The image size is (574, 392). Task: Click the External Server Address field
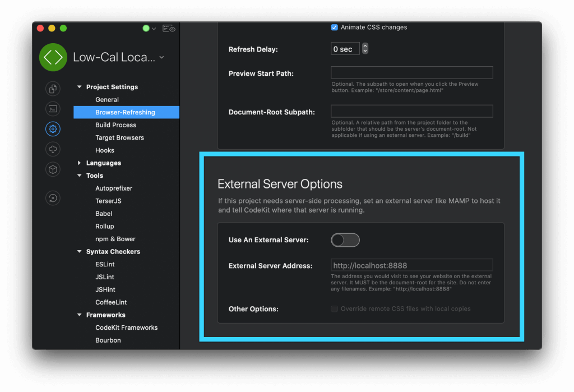coord(412,265)
